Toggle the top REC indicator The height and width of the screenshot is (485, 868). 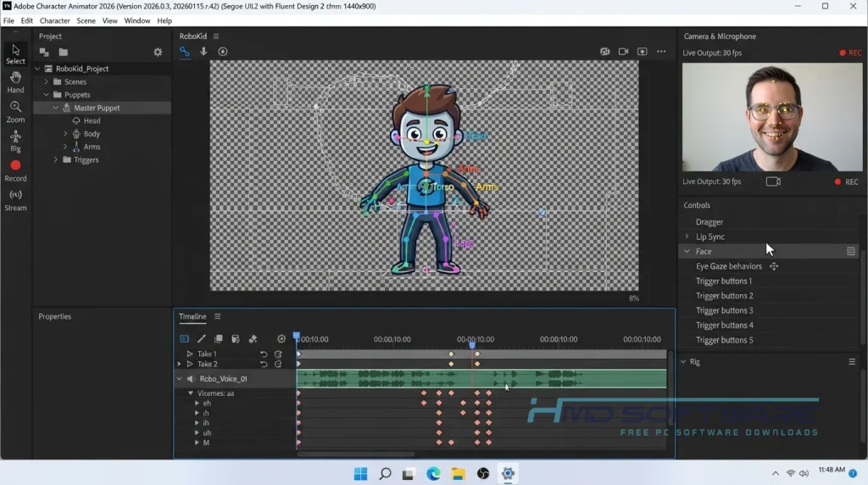tap(850, 53)
